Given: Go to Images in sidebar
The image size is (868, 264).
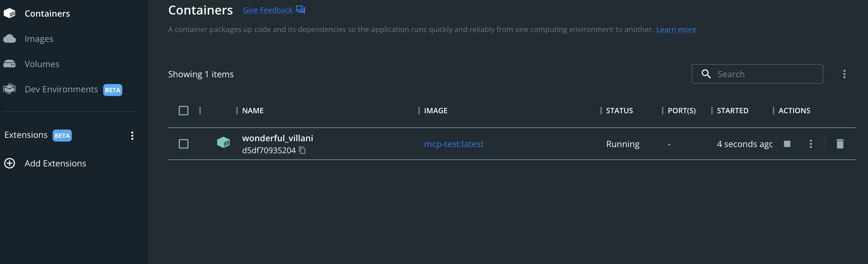Looking at the screenshot, I should (x=39, y=39).
